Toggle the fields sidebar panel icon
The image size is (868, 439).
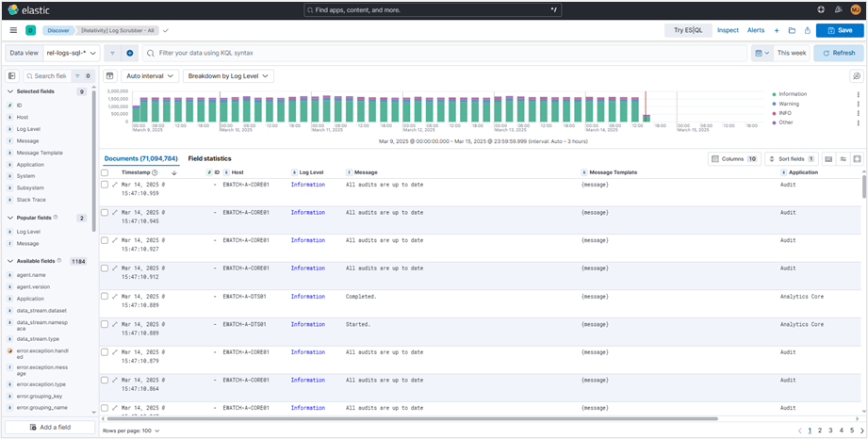point(11,75)
